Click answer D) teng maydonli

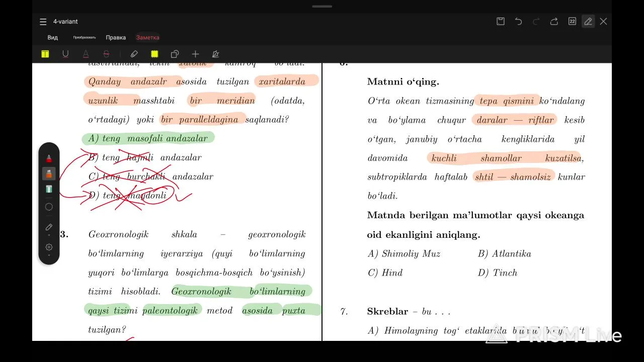(x=127, y=196)
